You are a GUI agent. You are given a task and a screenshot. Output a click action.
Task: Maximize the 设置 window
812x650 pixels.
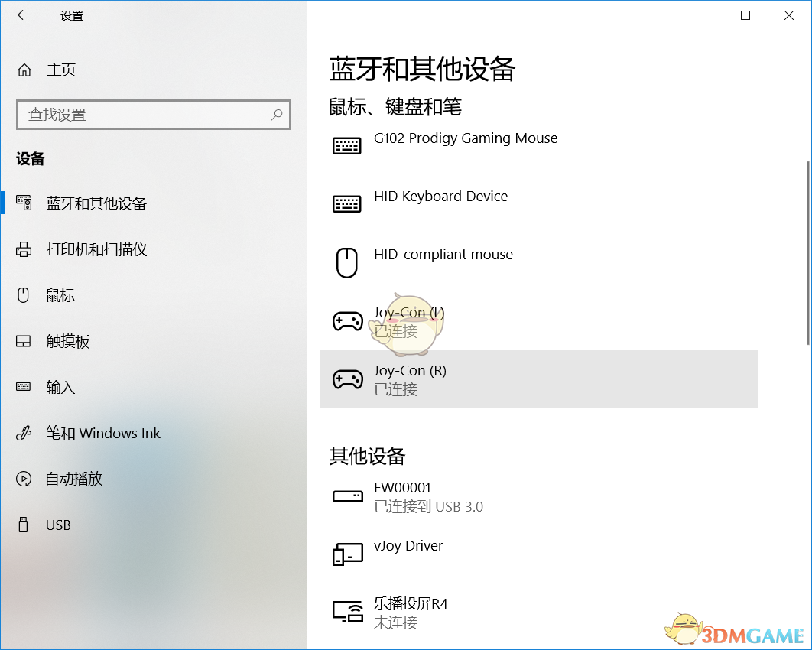pyautogui.click(x=745, y=15)
